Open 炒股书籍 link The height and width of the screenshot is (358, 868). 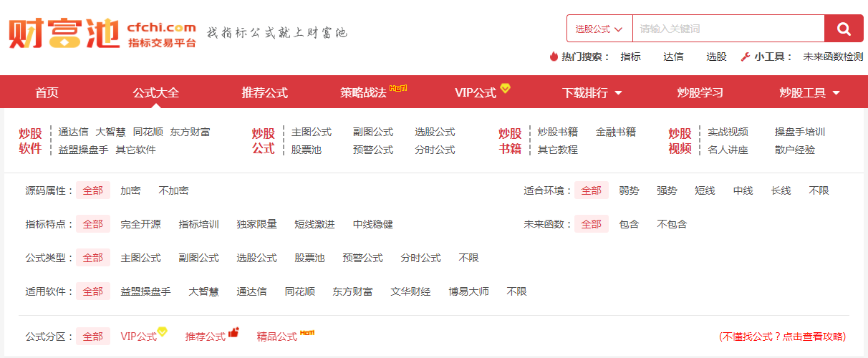coord(558,132)
